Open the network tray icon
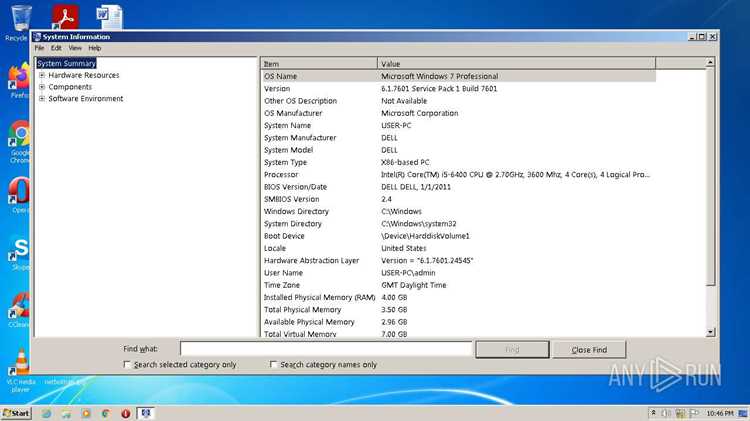The height and width of the screenshot is (421, 750). pyautogui.click(x=680, y=413)
